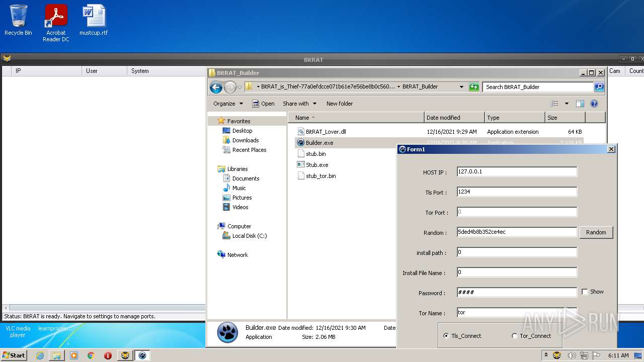Click the Tls Port field in Form1
This screenshot has width=644, height=362.
(517, 192)
